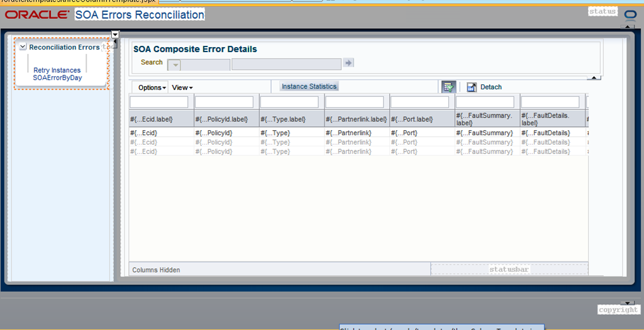The width and height of the screenshot is (644, 330).
Task: Click the Instance Statistics button
Action: [x=309, y=86]
